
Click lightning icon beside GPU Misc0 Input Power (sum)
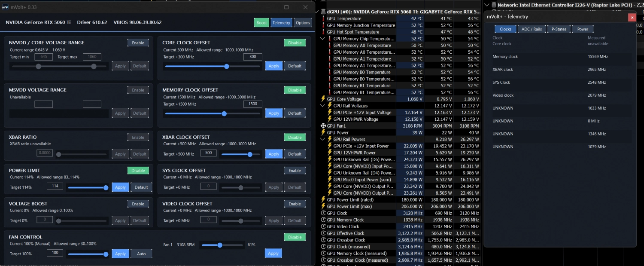pyautogui.click(x=330, y=180)
